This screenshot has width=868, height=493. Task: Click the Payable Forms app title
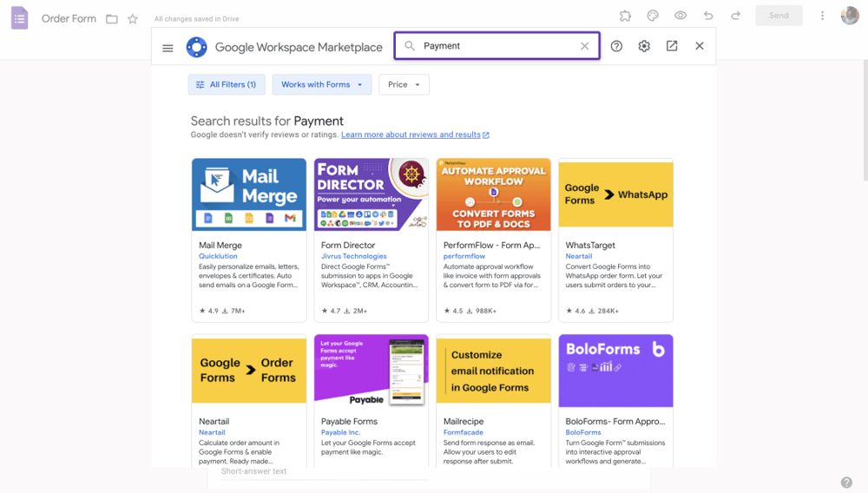tap(349, 421)
